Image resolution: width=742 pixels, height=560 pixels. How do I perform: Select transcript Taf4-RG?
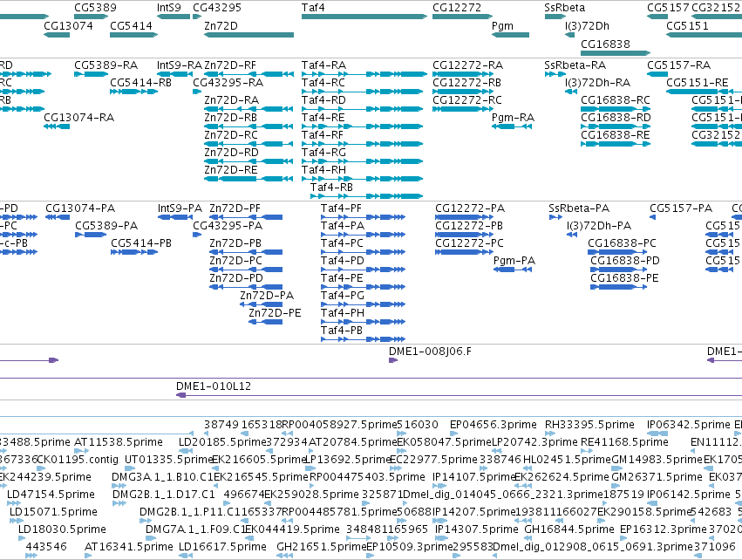[363, 161]
